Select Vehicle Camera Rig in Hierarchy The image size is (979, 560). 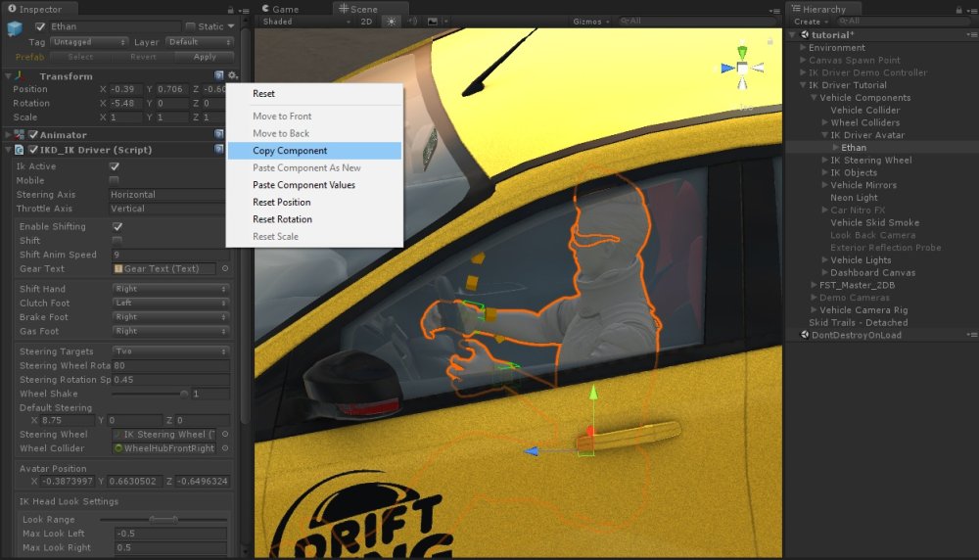tap(863, 309)
